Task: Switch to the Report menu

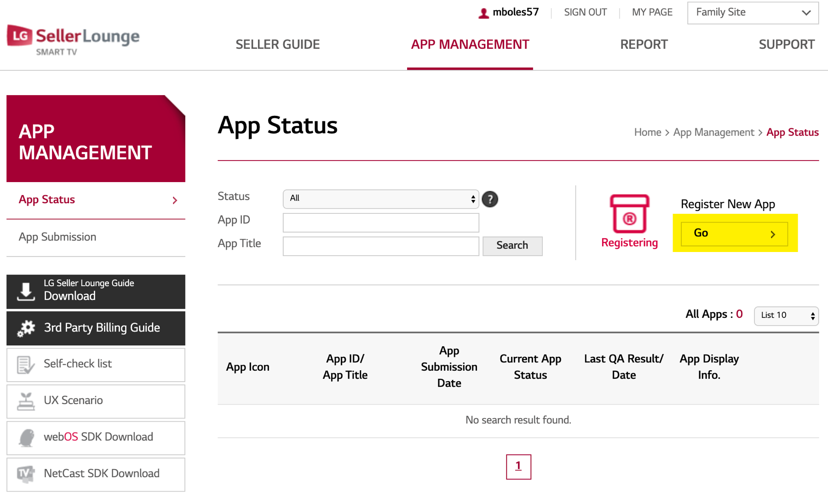Action: pos(644,45)
